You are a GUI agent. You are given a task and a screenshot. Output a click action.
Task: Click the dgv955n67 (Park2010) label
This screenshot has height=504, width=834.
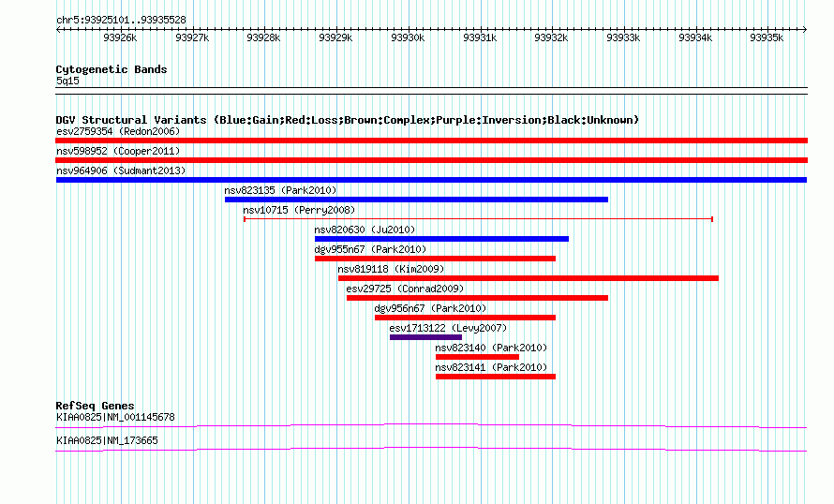(370, 249)
